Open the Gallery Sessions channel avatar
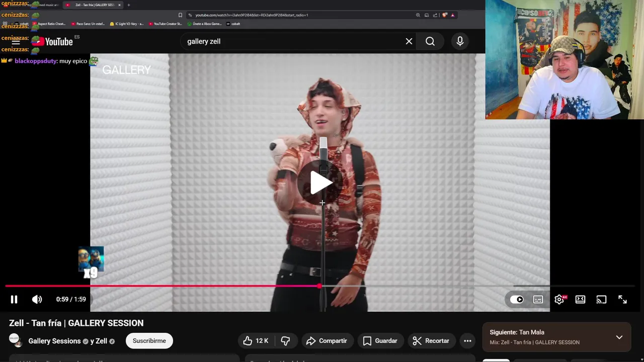The height and width of the screenshot is (362, 644). [x=15, y=340]
